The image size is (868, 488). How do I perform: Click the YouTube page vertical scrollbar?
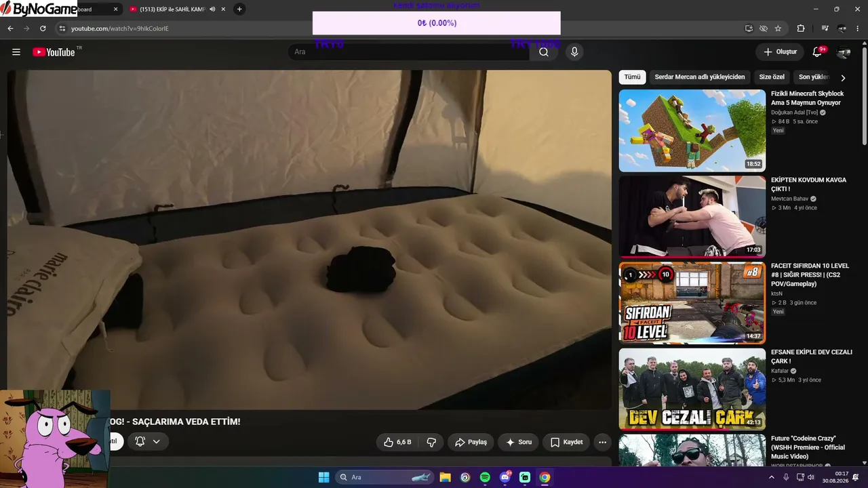[x=864, y=95]
